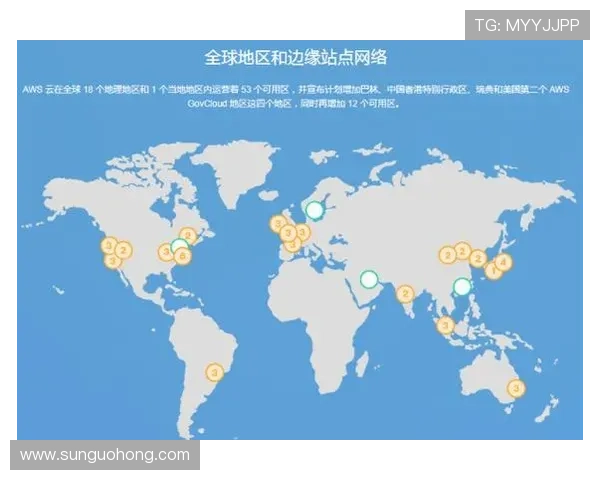Click the "6" marker on US east coast

pos(183,256)
